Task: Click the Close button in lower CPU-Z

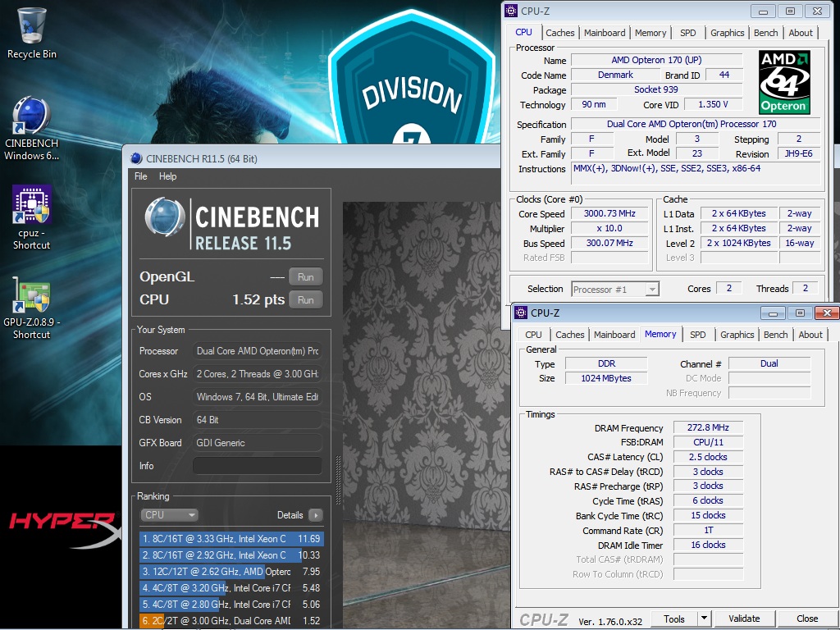Action: click(807, 619)
